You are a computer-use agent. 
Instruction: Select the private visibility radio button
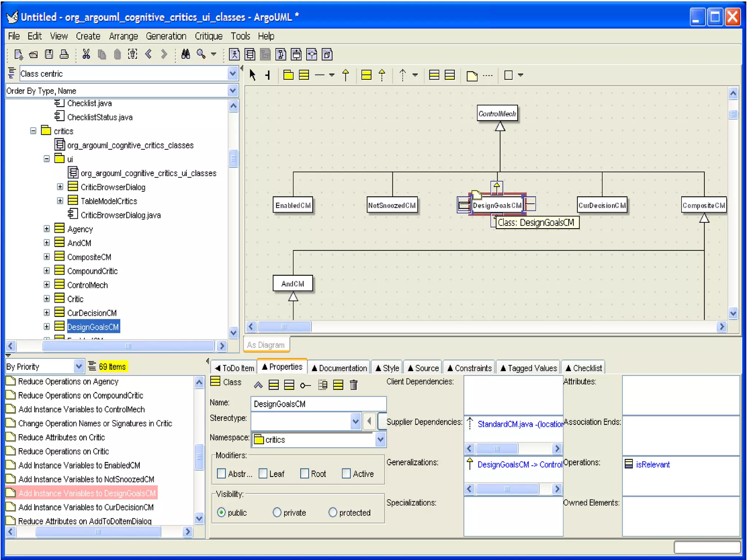point(277,512)
